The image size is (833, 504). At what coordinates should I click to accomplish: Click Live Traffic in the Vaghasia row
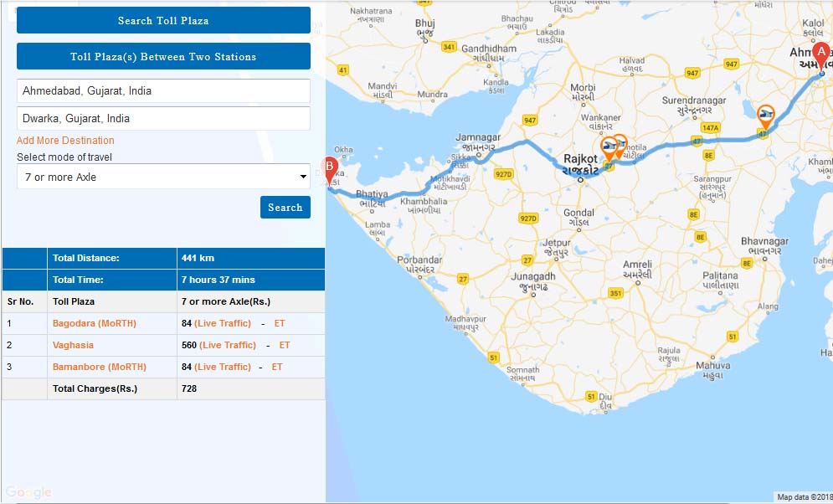(228, 345)
